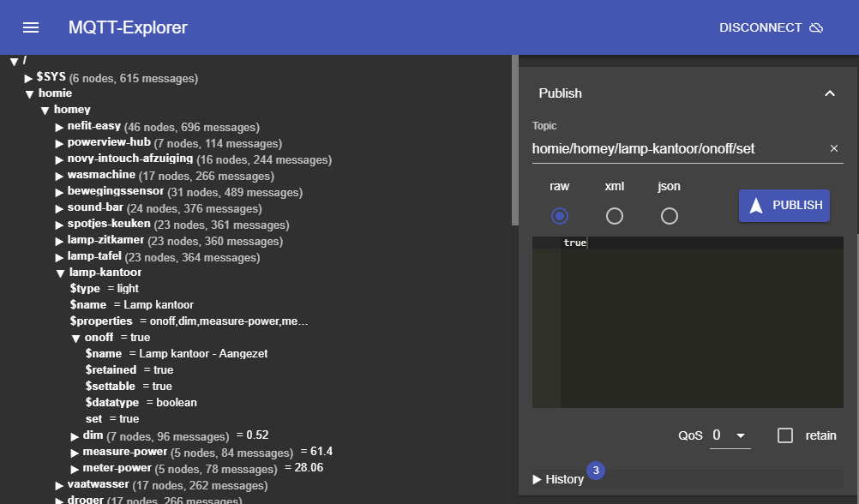Collapse the lamp-kantoor node
859x504 pixels.
click(x=60, y=273)
